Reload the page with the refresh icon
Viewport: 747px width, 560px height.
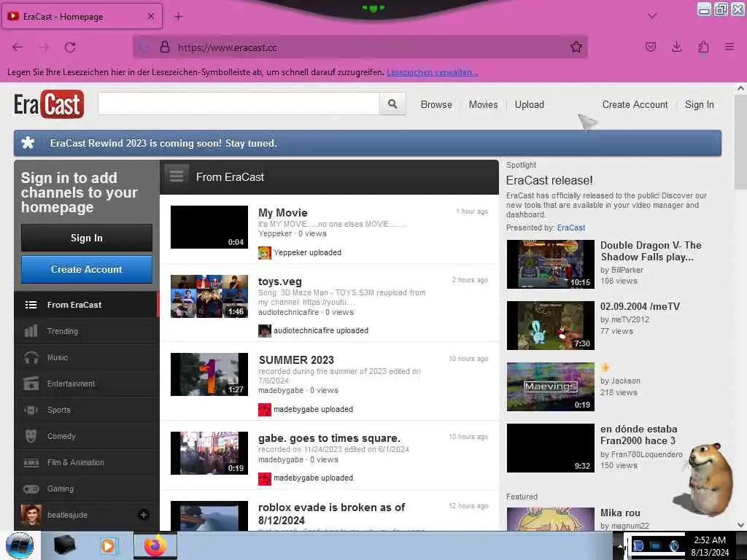70,47
